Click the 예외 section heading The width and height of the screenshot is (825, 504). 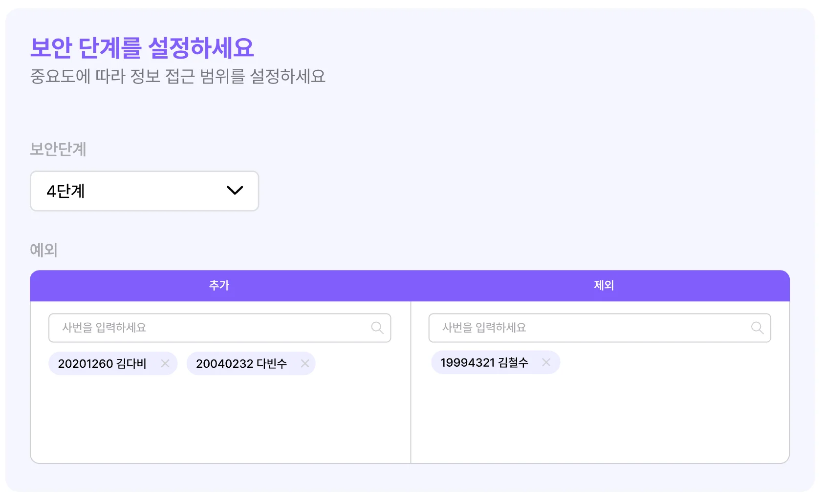pos(43,250)
